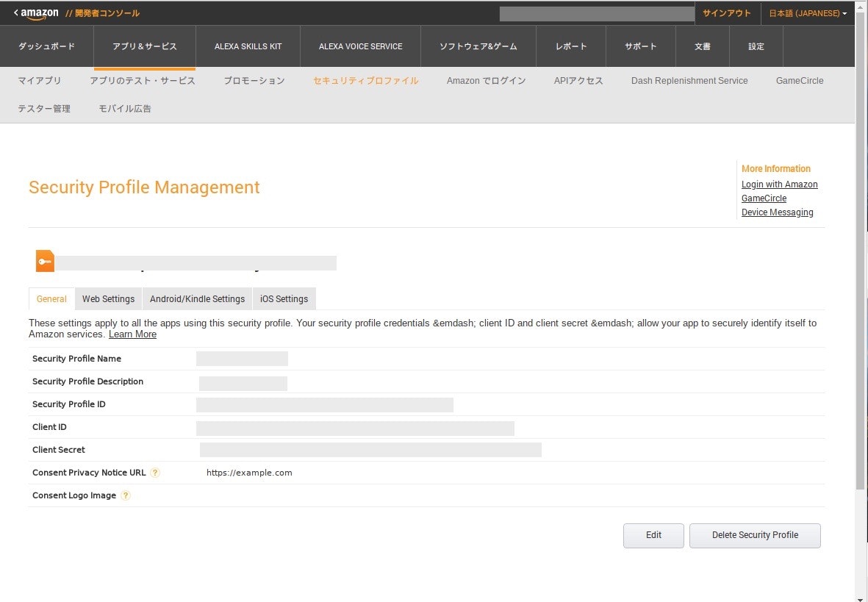Click the Security Profile Name label
Screen dimensions: 868x602
77,359
